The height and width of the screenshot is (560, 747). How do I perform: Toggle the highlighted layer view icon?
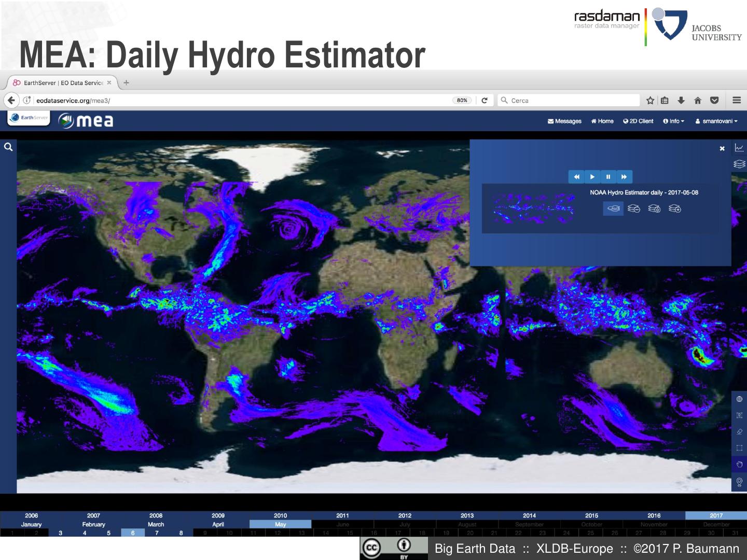pyautogui.click(x=613, y=208)
